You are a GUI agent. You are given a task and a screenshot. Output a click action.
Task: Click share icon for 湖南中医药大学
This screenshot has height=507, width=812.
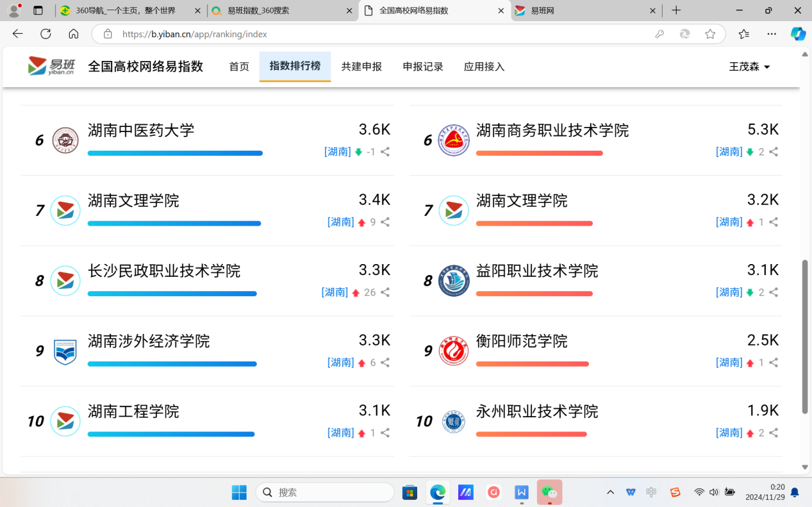pos(385,152)
